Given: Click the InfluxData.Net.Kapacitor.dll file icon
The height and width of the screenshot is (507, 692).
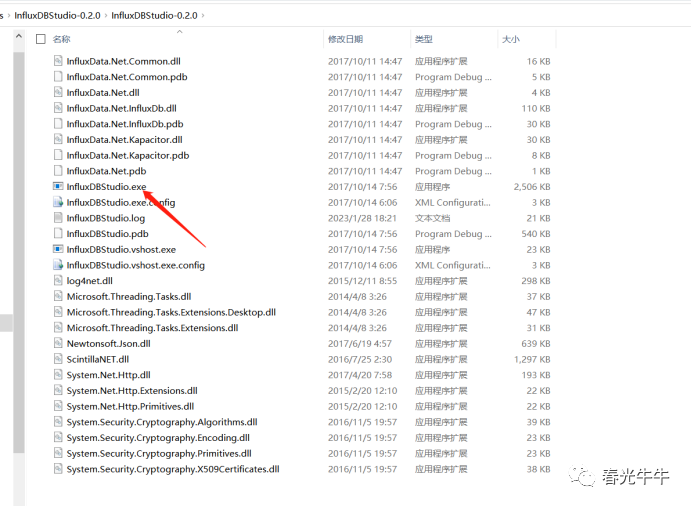Looking at the screenshot, I should tap(58, 139).
